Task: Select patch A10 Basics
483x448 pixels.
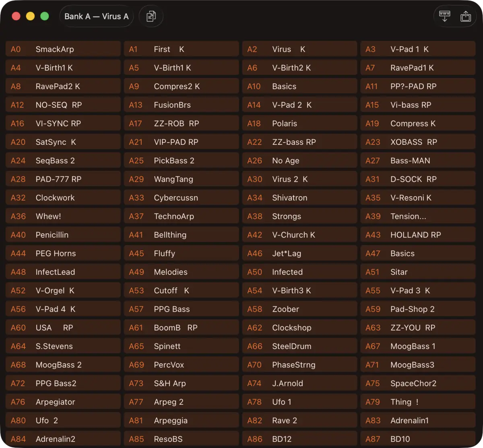Action: click(x=300, y=86)
